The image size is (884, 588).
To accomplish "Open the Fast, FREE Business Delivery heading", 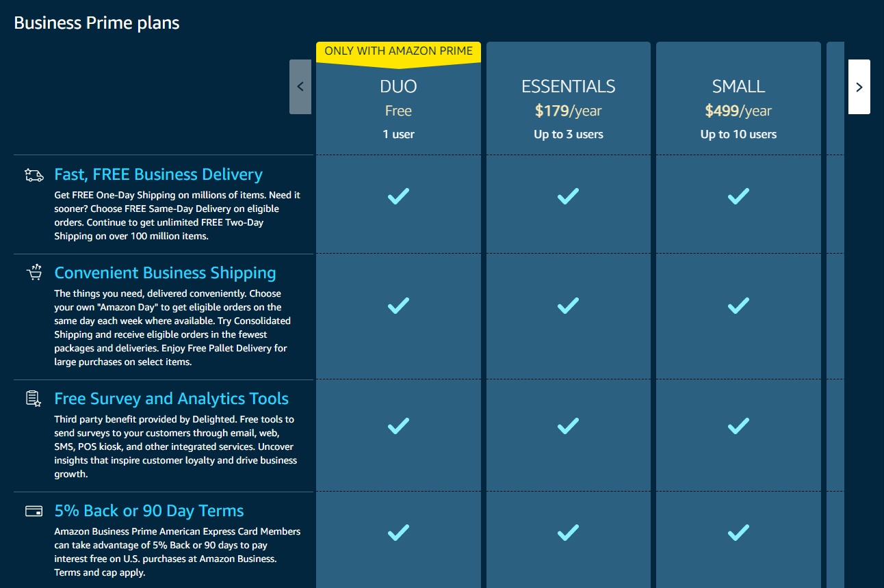I will (x=158, y=174).
